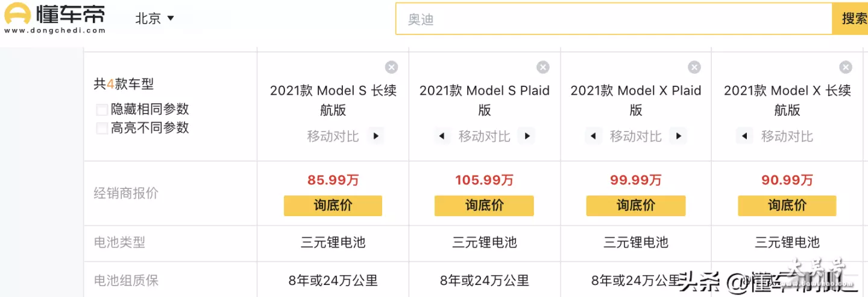Remove Model S 长续航版 from comparison
The image size is (868, 297).
[391, 67]
